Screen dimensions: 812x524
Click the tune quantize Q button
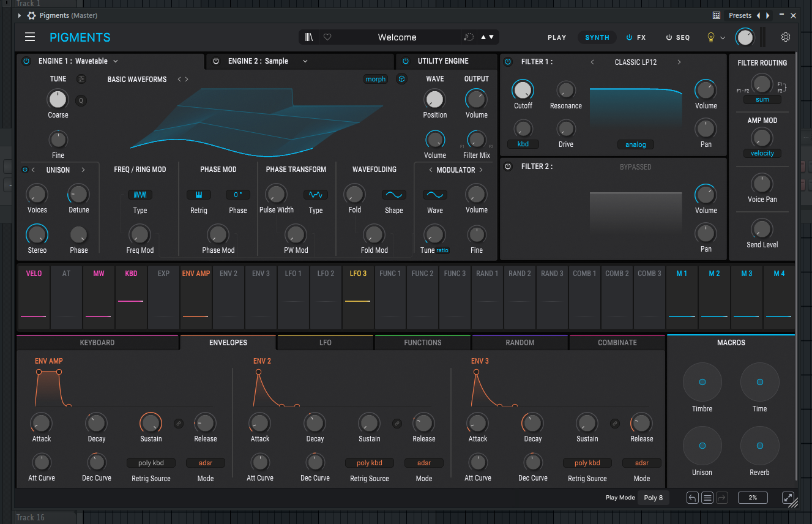click(x=81, y=100)
